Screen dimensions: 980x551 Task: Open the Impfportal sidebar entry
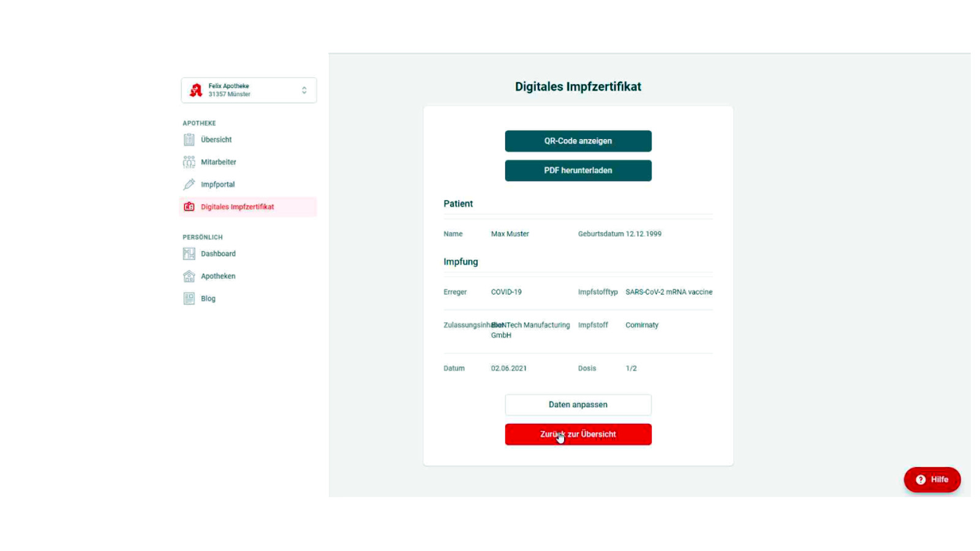click(x=217, y=184)
